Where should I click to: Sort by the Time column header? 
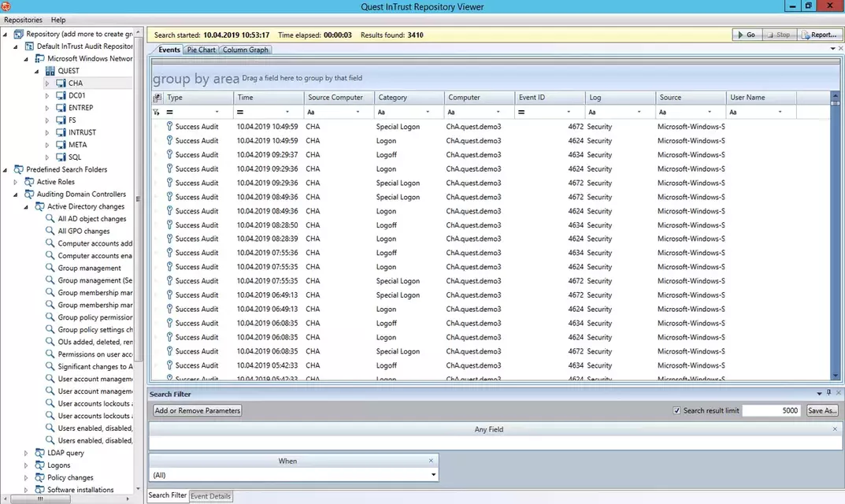click(269, 98)
